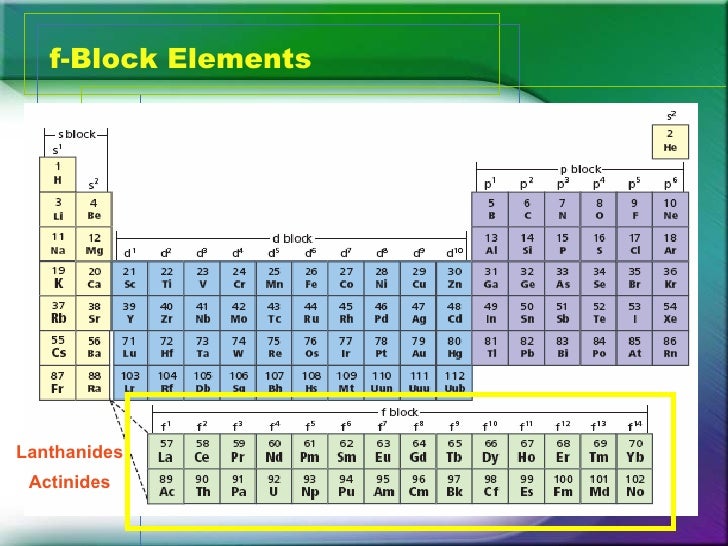
Task: Click the Europium (Eu) cell
Action: pos(383,451)
